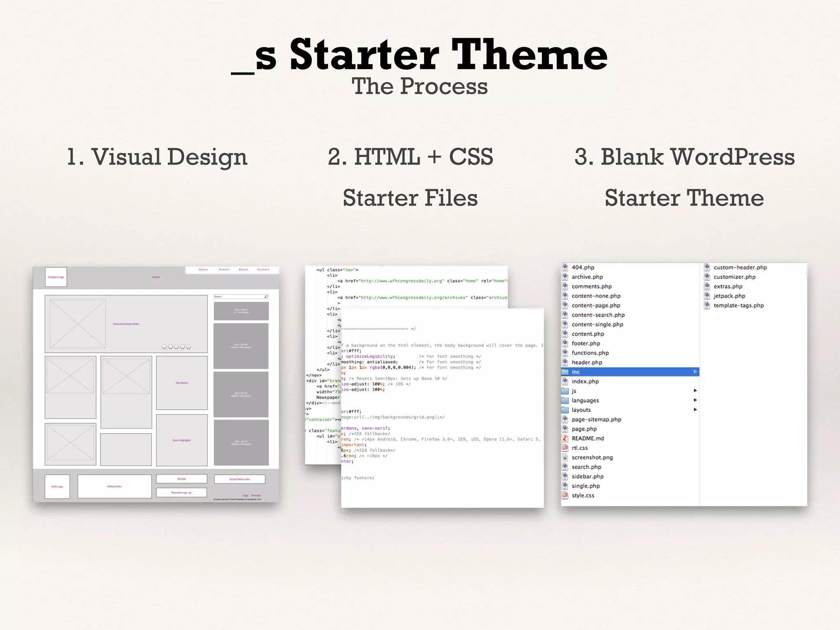The image size is (840, 630).
Task: Click the inc folder disclosure arrow
Action: 695,372
